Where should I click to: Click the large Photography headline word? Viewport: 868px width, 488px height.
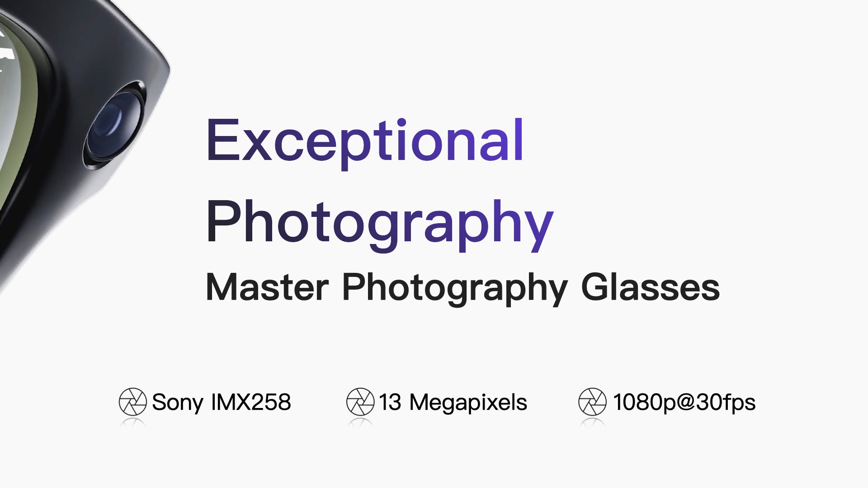(379, 223)
